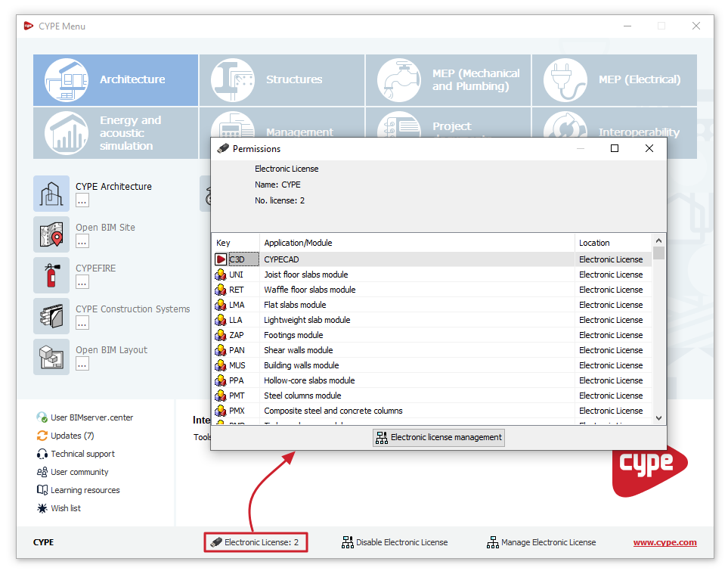The height and width of the screenshot is (574, 728).
Task: Open more options under CYPE Architecture
Action: 82,201
